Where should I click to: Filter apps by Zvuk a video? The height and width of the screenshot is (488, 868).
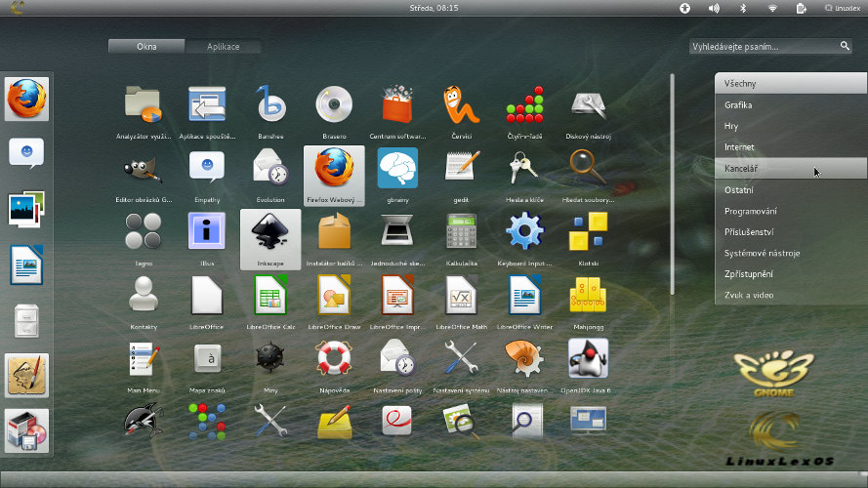point(791,295)
